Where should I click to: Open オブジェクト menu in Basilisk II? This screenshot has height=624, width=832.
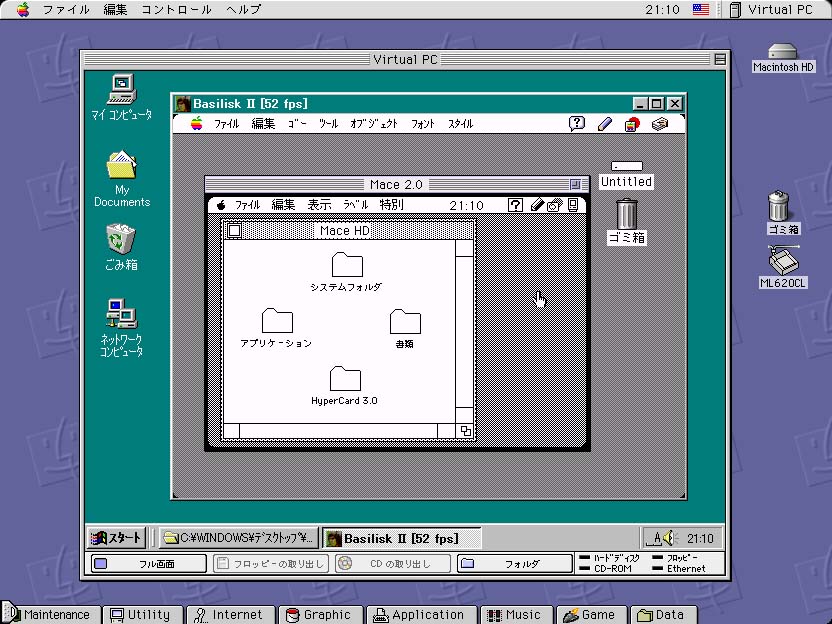point(374,124)
